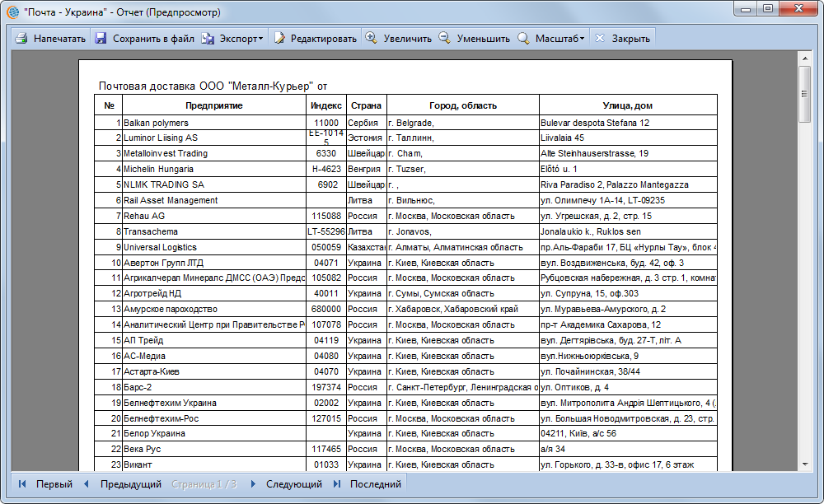Click the Rehau AG cell
The height and width of the screenshot is (504, 824).
pyautogui.click(x=214, y=217)
